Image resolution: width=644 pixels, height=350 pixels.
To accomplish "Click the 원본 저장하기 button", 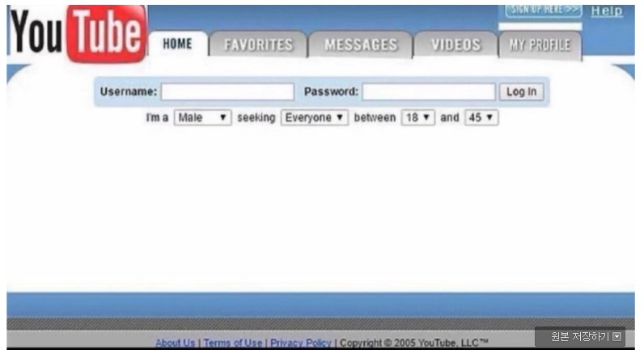I will coord(580,337).
